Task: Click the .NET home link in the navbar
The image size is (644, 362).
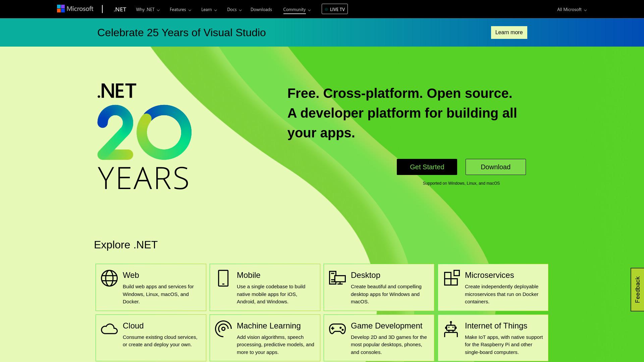Action: [120, 9]
